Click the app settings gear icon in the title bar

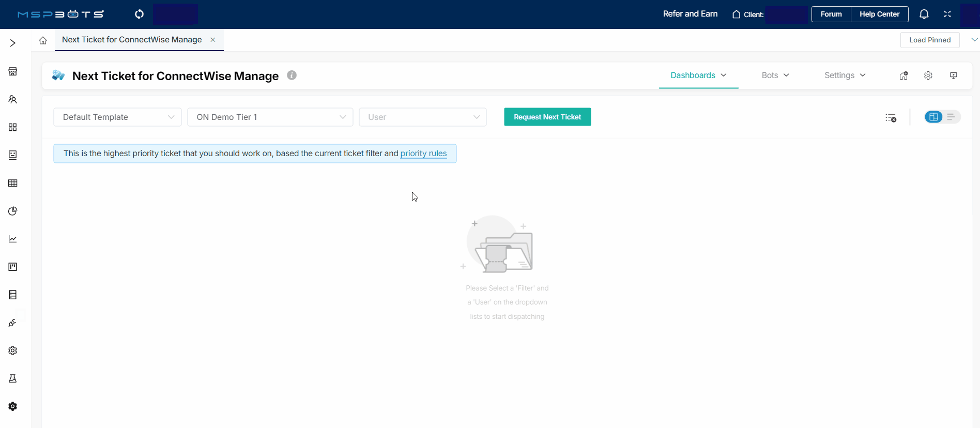click(x=928, y=75)
